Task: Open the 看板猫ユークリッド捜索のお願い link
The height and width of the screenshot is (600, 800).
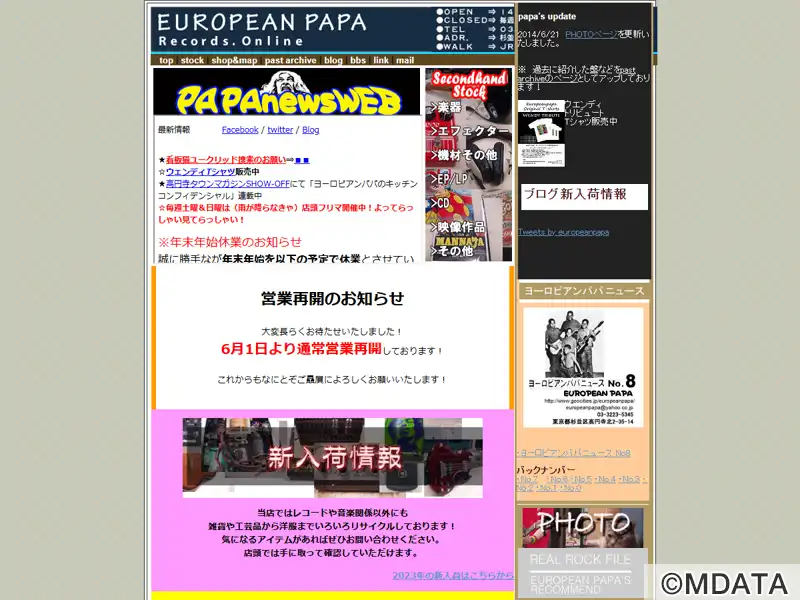Action: 226,160
